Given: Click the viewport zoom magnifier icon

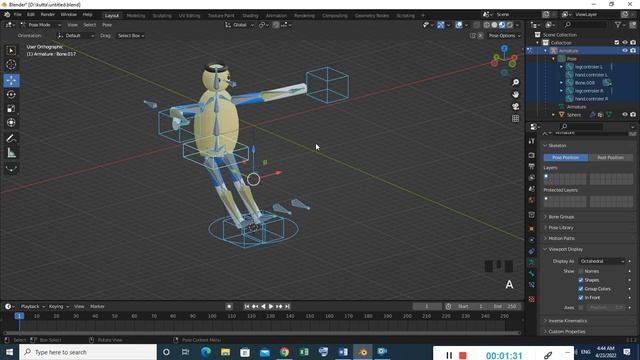Looking at the screenshot, I should click(516, 82).
